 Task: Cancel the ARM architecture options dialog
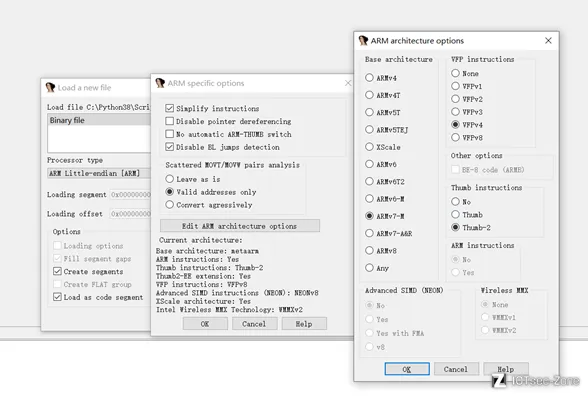coord(456,369)
